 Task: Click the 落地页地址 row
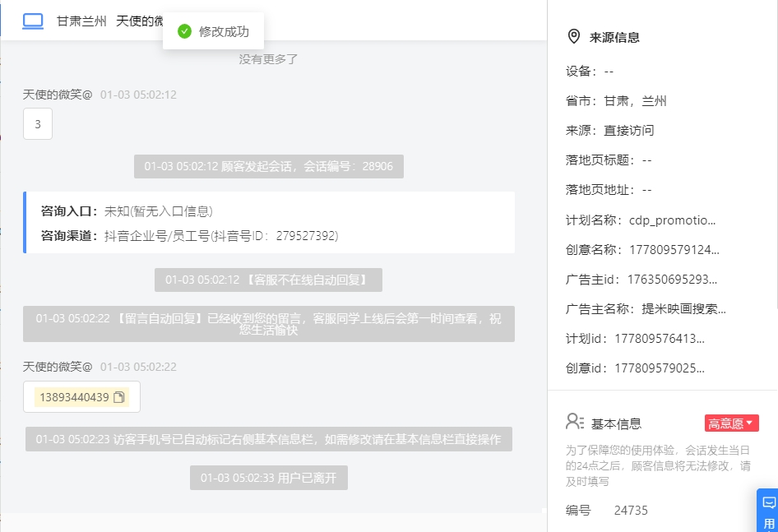[x=609, y=190]
